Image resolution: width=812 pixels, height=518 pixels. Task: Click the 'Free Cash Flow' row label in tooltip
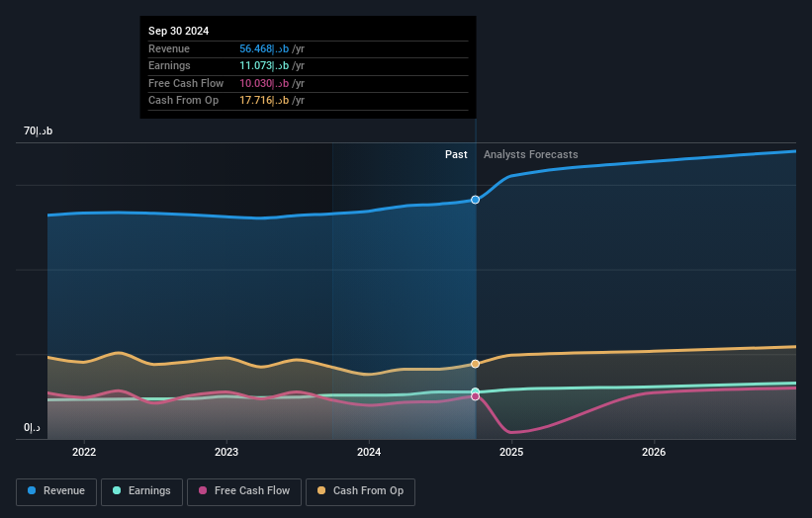[186, 83]
